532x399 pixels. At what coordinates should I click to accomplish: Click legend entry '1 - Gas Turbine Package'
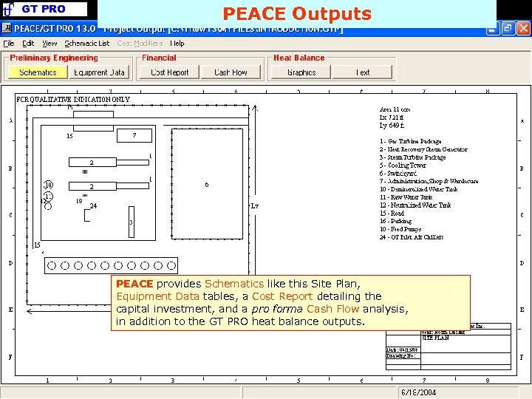coord(411,141)
